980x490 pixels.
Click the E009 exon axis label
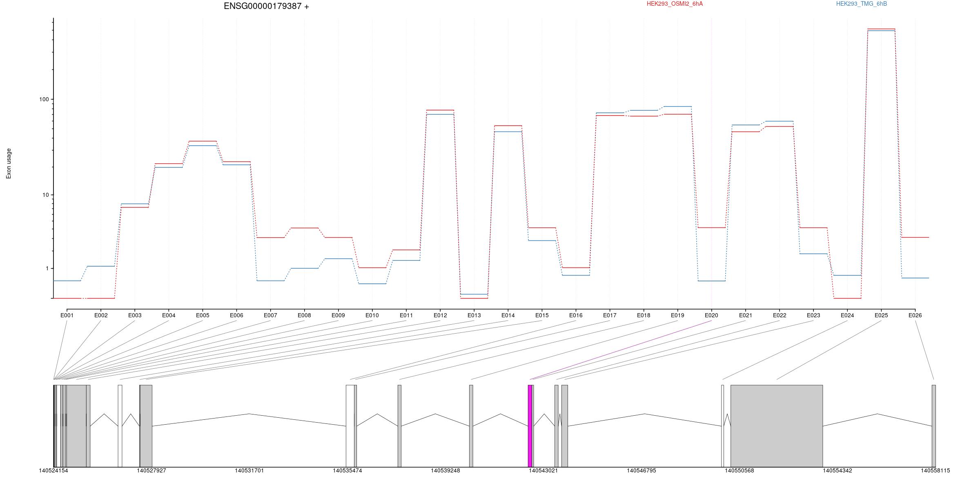338,315
